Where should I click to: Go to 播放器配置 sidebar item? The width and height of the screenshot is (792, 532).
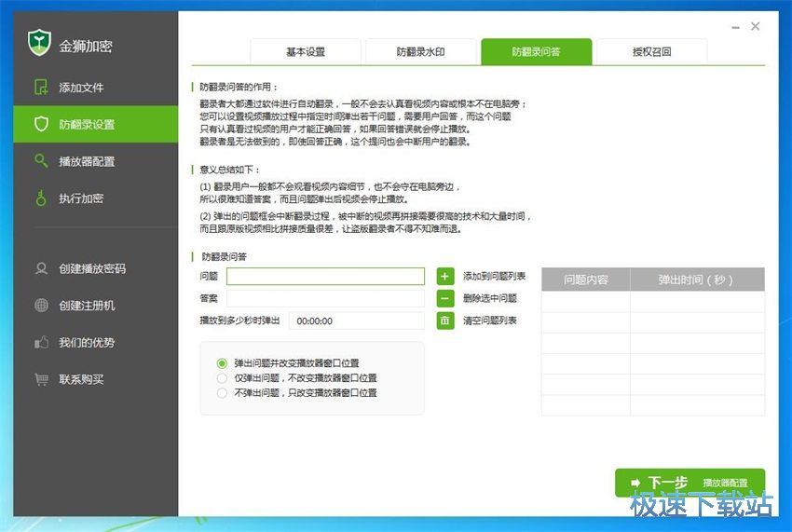click(95, 161)
